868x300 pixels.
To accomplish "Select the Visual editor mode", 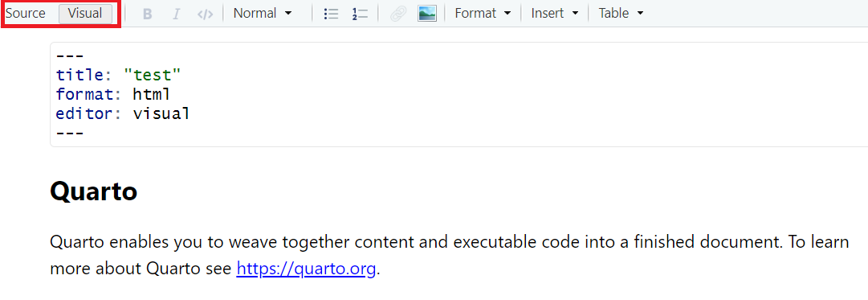I will click(85, 14).
